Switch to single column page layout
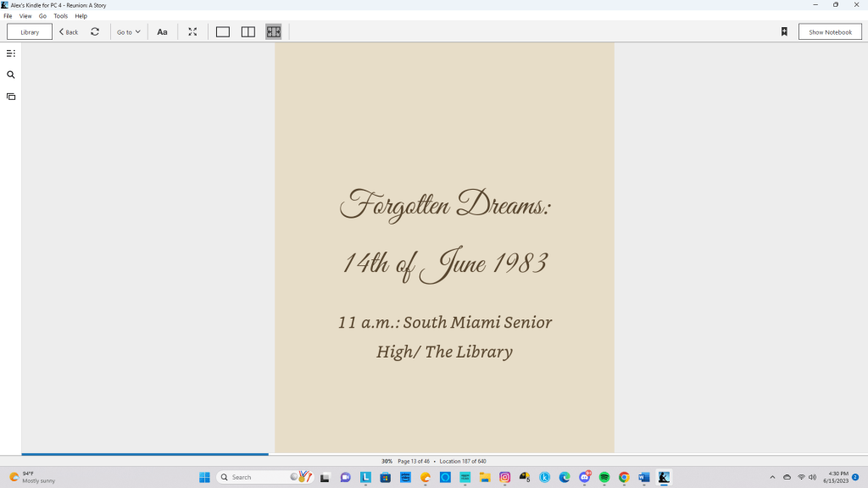868x488 pixels. [223, 32]
